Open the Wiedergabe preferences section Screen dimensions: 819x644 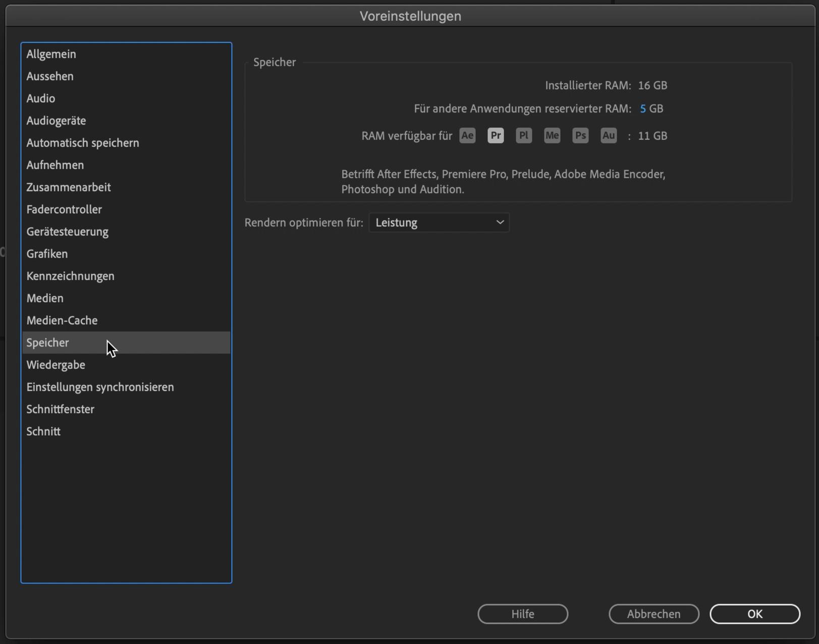tap(56, 365)
